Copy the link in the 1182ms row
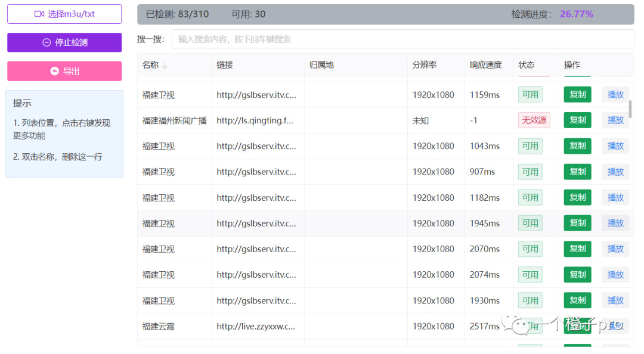Screen dimensions: 644x354 pyautogui.click(x=577, y=197)
